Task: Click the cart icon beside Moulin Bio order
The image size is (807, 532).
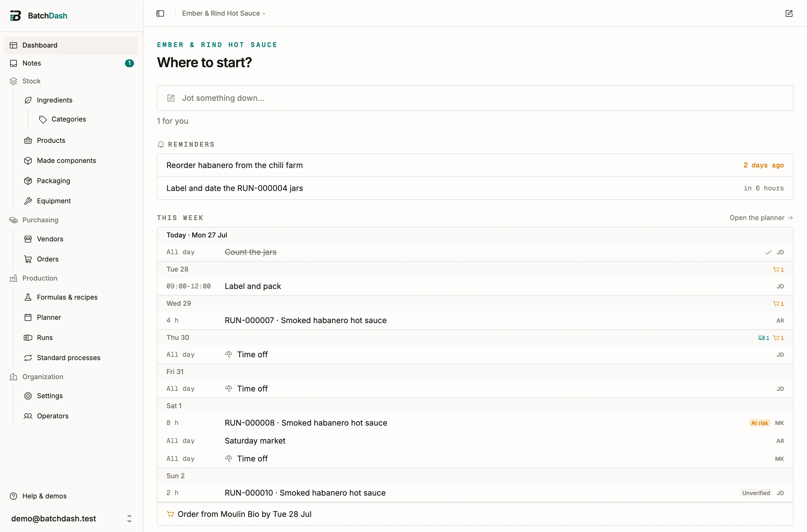Action: click(x=170, y=514)
